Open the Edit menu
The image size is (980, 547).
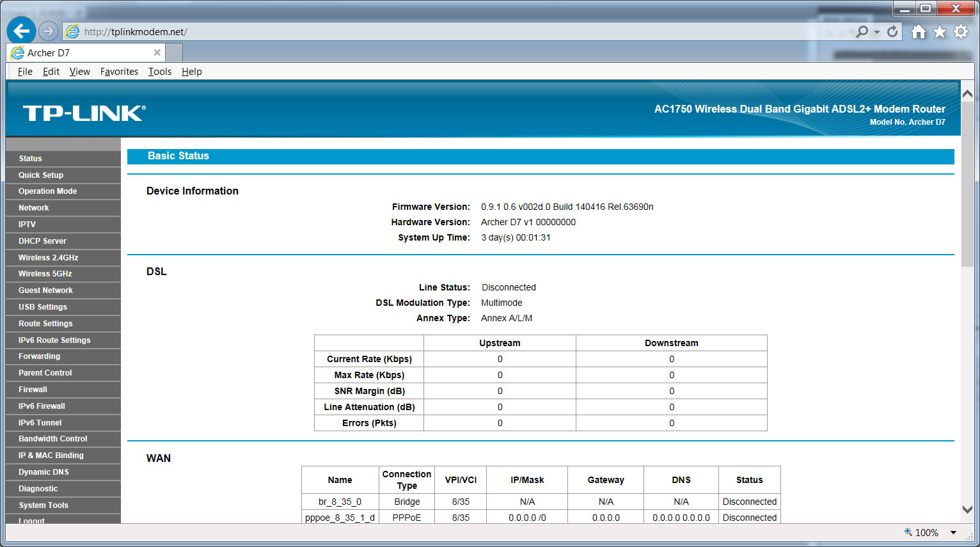click(51, 72)
